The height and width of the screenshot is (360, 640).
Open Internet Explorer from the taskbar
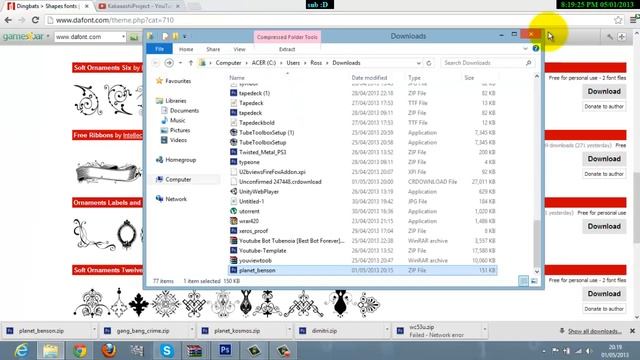(20, 351)
